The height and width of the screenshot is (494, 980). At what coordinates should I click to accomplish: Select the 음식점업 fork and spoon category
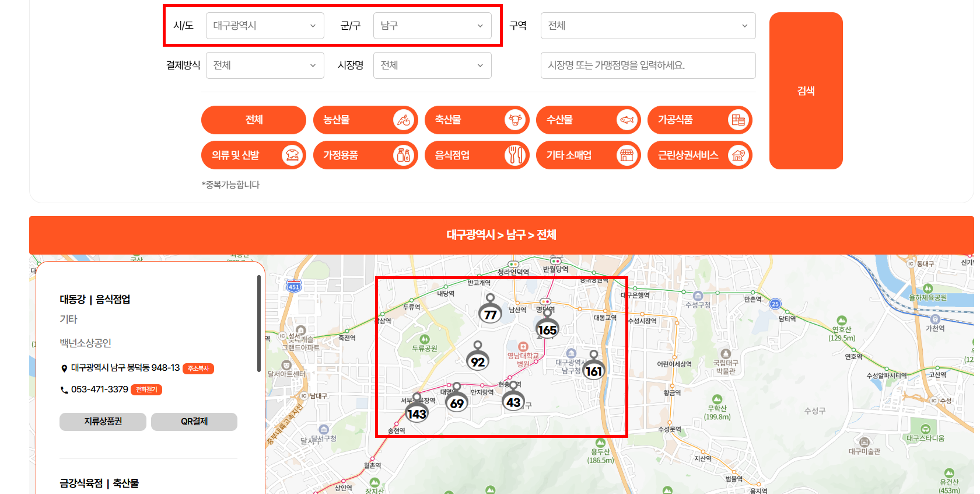point(477,155)
